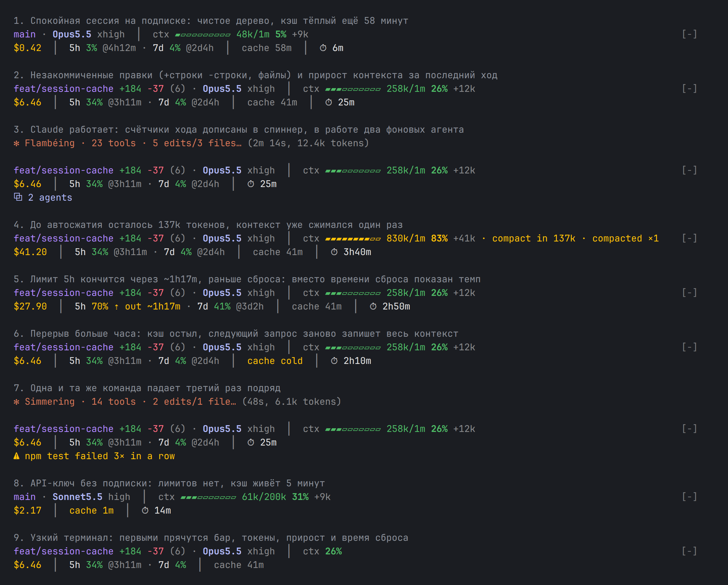728x585 pixels.
Task: Collapse statusline with the [-] in example 5
Action: pos(689,293)
